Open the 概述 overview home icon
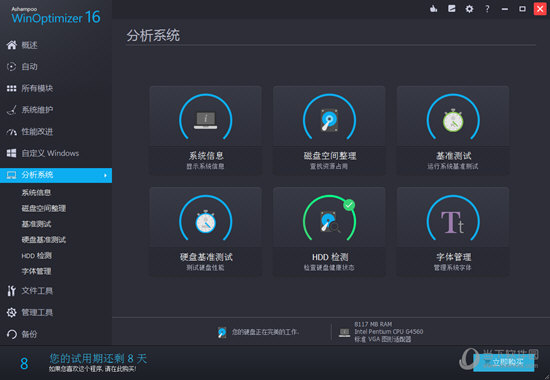The height and width of the screenshot is (380, 550). coord(12,45)
